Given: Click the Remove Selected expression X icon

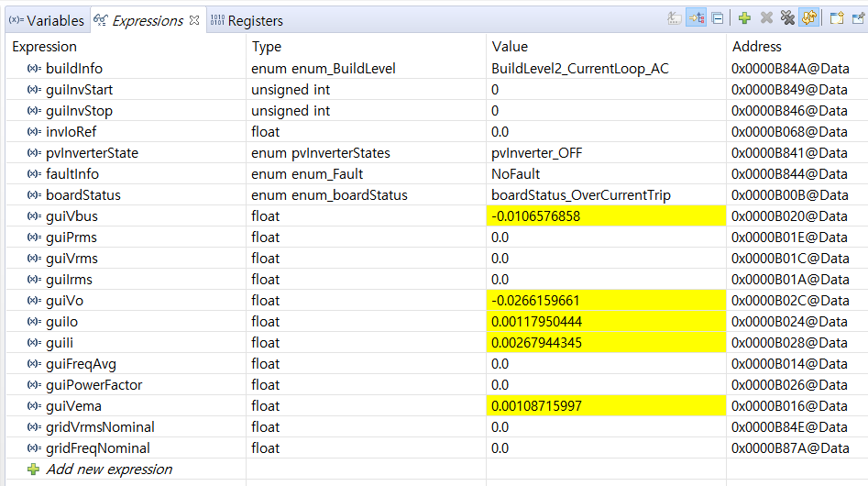Looking at the screenshot, I should coord(766,18).
